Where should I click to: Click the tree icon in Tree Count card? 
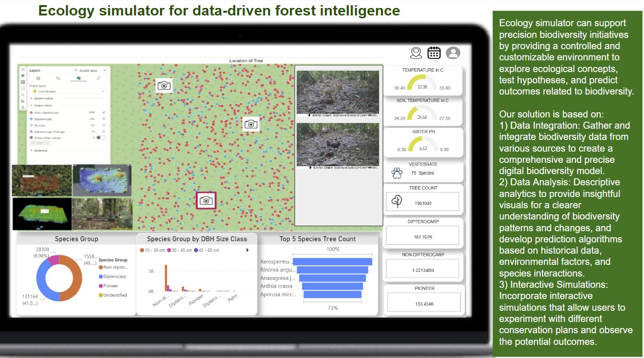point(397,202)
